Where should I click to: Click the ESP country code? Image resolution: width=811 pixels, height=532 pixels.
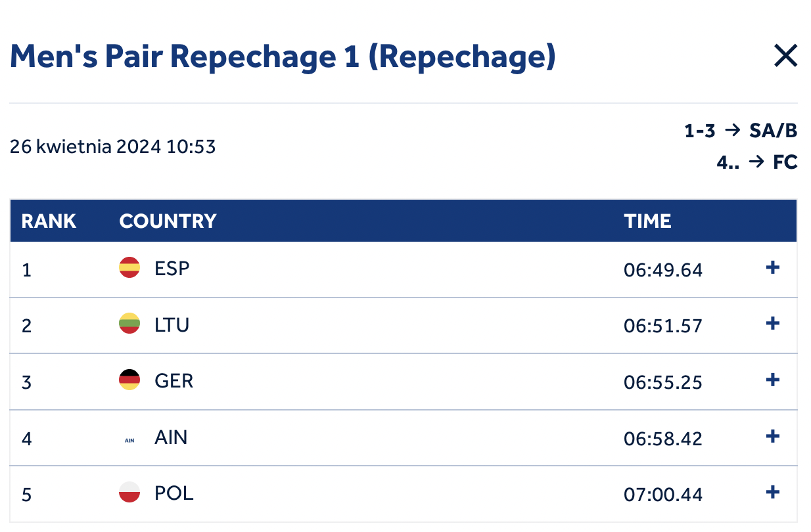[172, 269]
